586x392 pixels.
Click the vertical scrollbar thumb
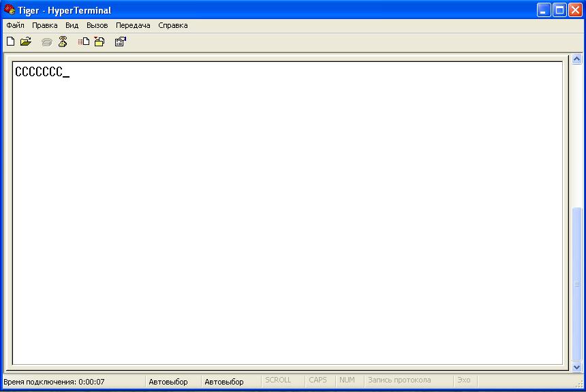(577, 284)
